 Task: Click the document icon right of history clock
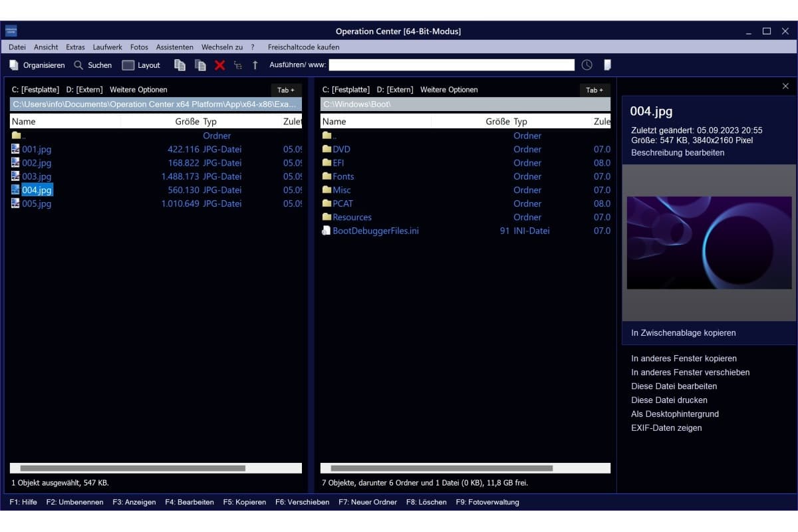click(606, 65)
